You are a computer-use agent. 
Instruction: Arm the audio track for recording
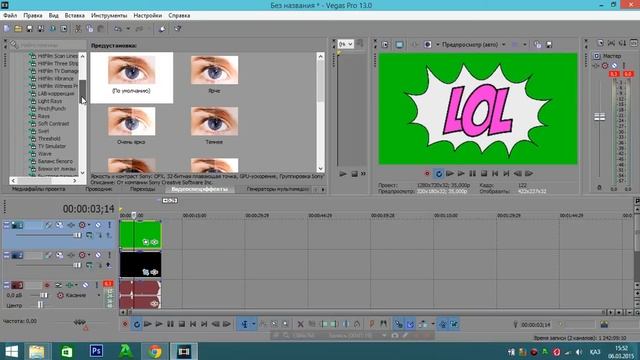[x=47, y=285]
